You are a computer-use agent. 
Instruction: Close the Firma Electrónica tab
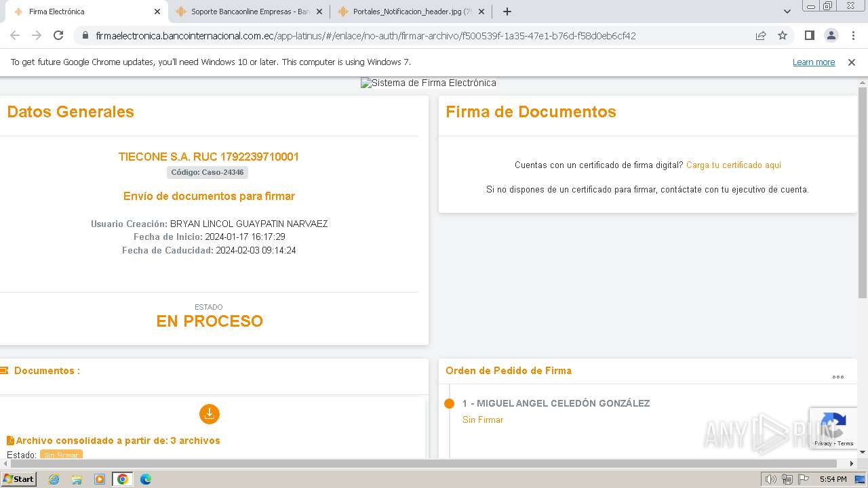click(x=157, y=12)
